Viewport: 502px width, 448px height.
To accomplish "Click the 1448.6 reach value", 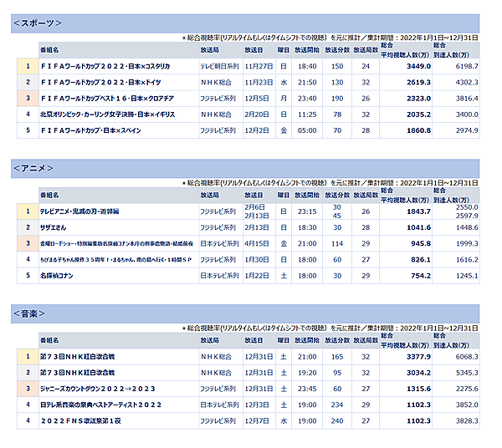I will [467, 227].
